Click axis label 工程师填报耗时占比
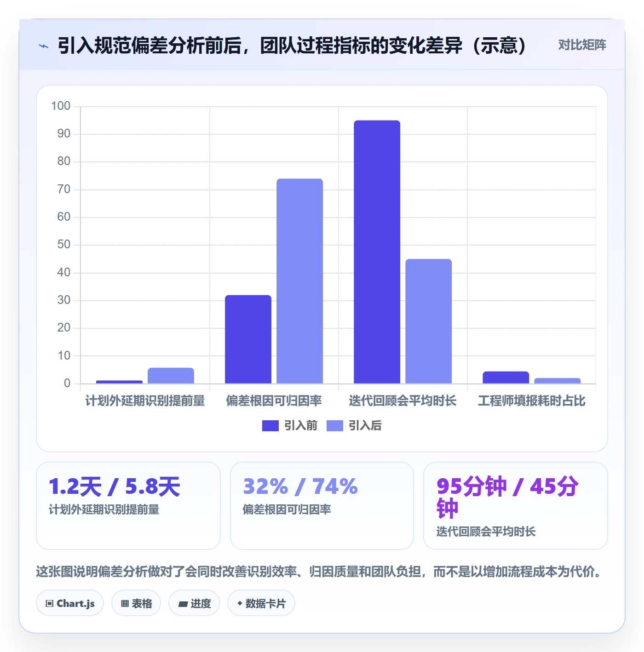 click(x=531, y=401)
